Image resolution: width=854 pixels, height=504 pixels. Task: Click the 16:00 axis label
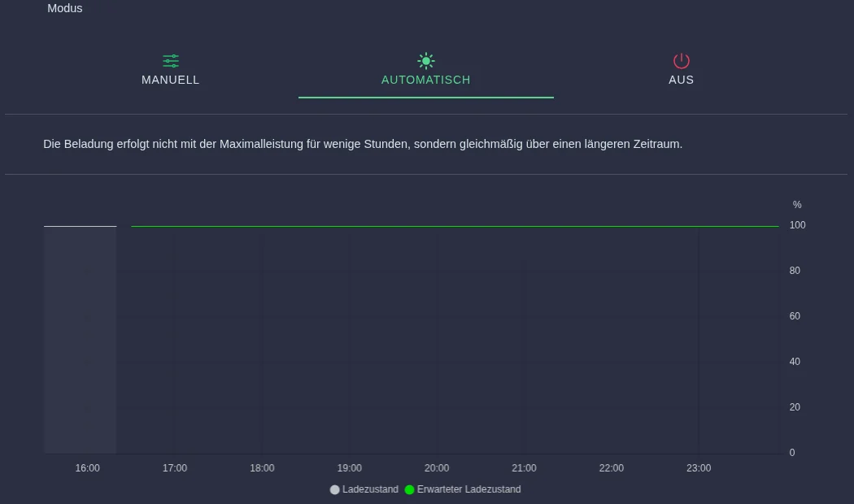coord(87,468)
